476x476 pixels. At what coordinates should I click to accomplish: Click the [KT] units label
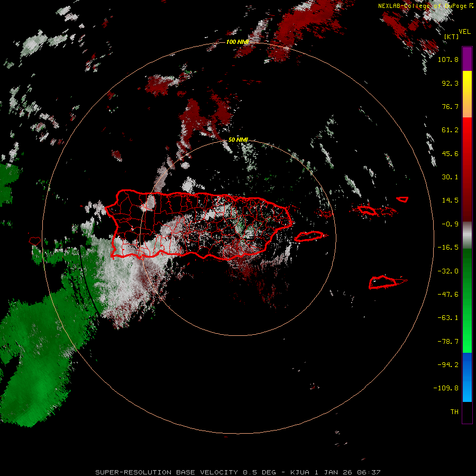click(451, 36)
